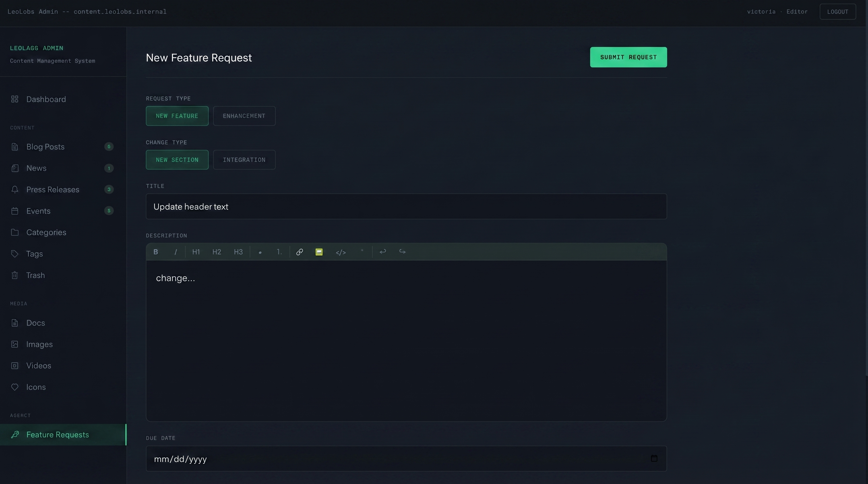Image resolution: width=868 pixels, height=484 pixels.
Task: Insert an image with the yellow picture icon
Action: coord(319,252)
